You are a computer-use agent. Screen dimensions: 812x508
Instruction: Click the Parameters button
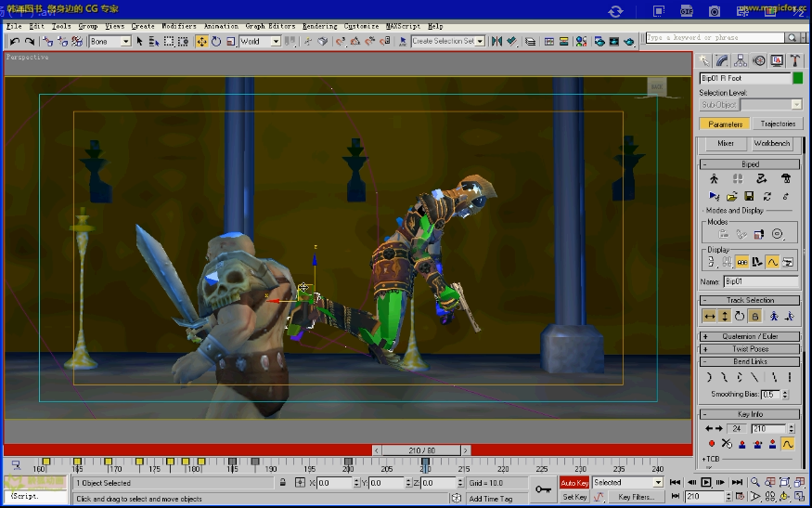725,124
